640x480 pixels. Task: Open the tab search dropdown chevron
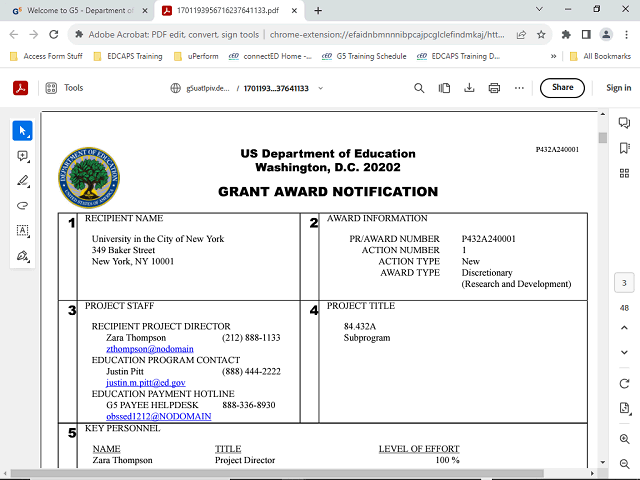[x=539, y=9]
